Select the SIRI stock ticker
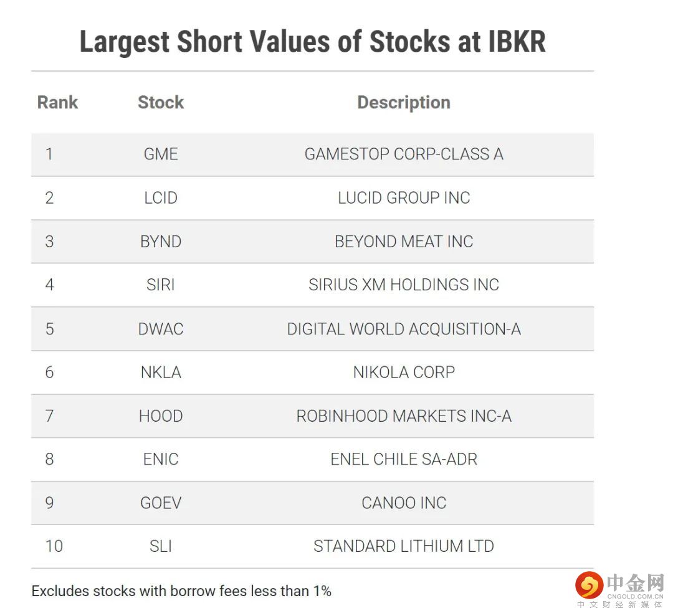This screenshot has height=616, width=673. (161, 285)
